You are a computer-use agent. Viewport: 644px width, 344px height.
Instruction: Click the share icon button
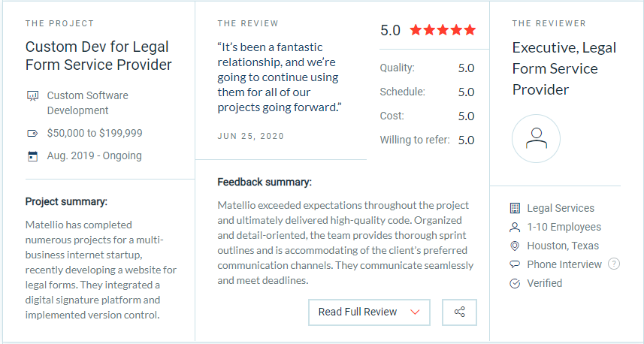[460, 312]
